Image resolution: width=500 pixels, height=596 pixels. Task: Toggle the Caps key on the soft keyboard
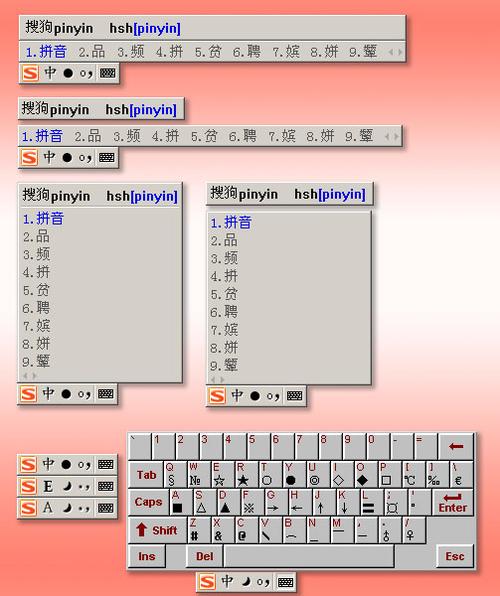point(149,502)
